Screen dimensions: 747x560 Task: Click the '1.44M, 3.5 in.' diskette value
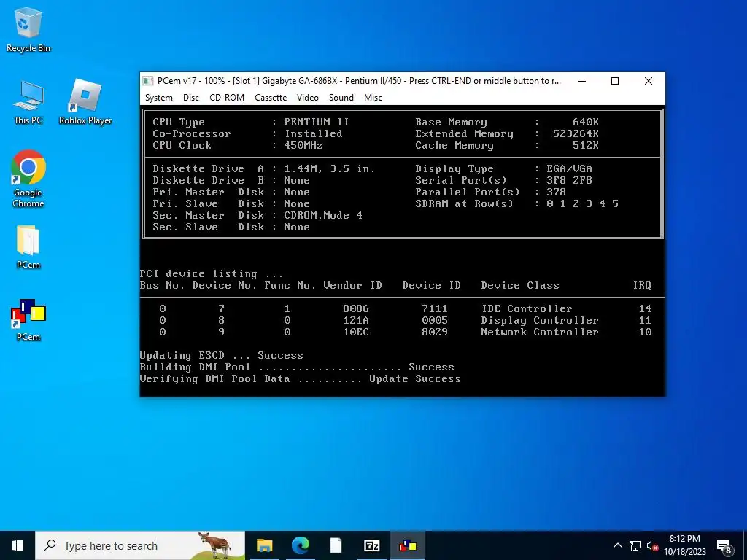coord(329,168)
